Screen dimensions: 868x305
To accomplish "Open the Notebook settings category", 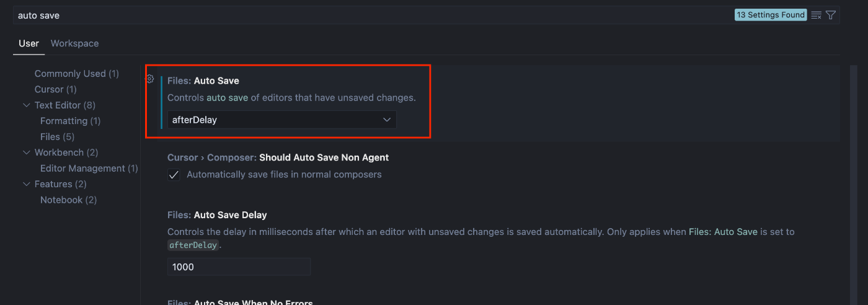I will pyautogui.click(x=68, y=200).
